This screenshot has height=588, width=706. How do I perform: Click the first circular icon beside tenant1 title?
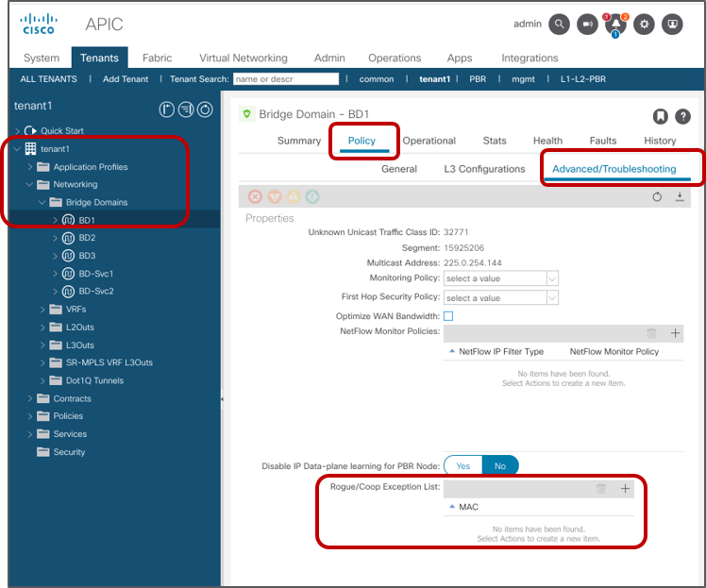(167, 109)
